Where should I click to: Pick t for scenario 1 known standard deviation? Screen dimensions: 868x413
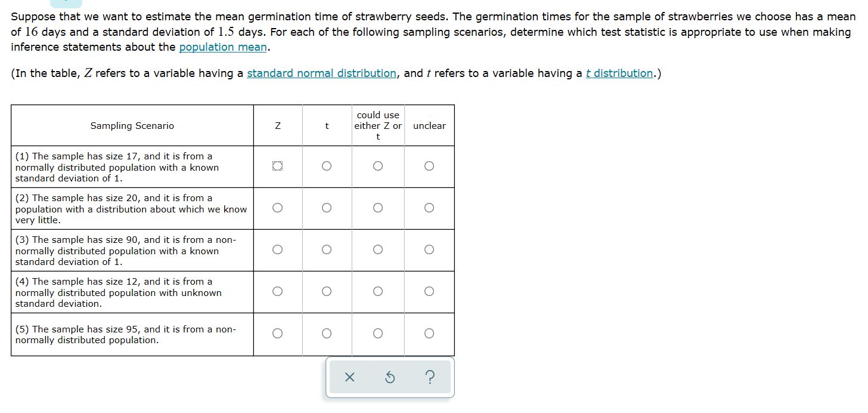click(x=326, y=167)
